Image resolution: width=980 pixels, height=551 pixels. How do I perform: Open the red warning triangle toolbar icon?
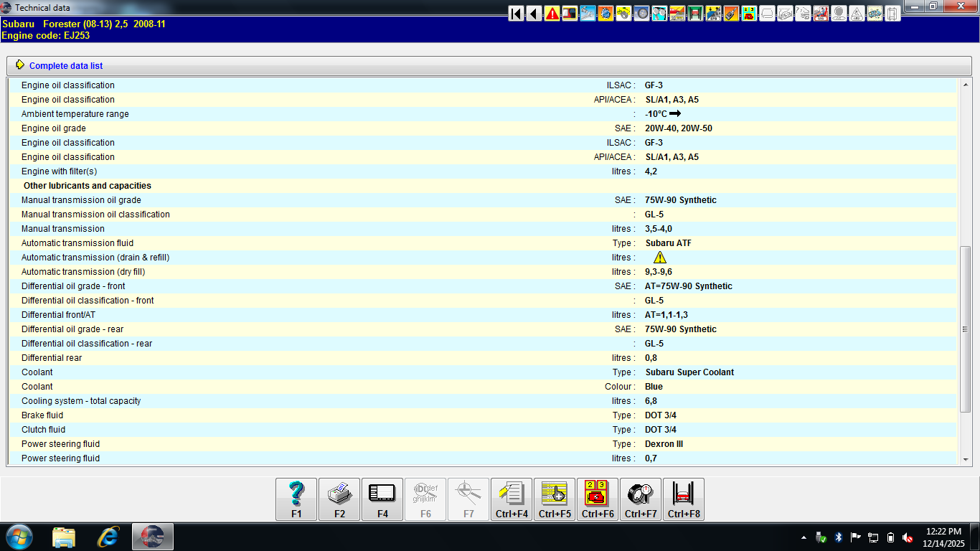tap(552, 13)
